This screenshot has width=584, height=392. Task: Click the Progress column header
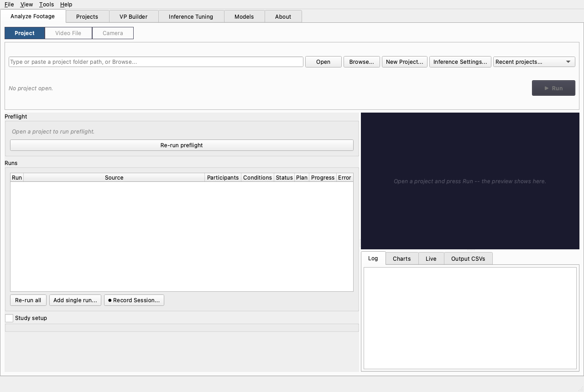click(323, 178)
